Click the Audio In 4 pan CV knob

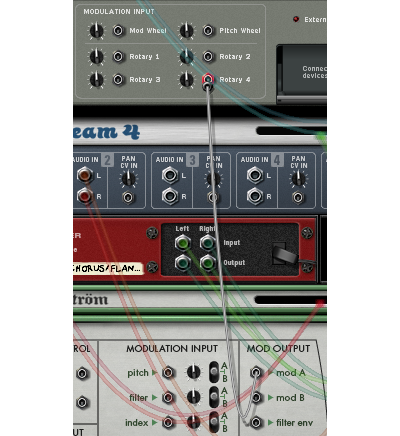point(298,179)
